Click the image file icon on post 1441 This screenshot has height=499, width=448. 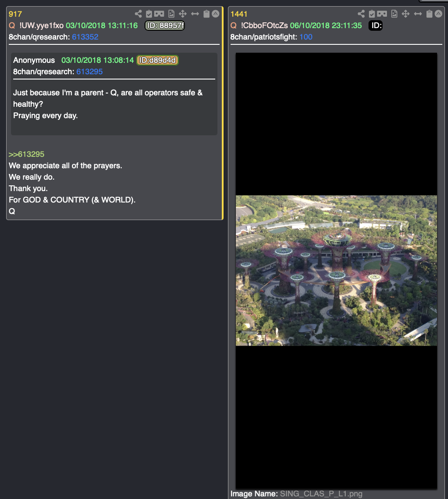click(394, 14)
